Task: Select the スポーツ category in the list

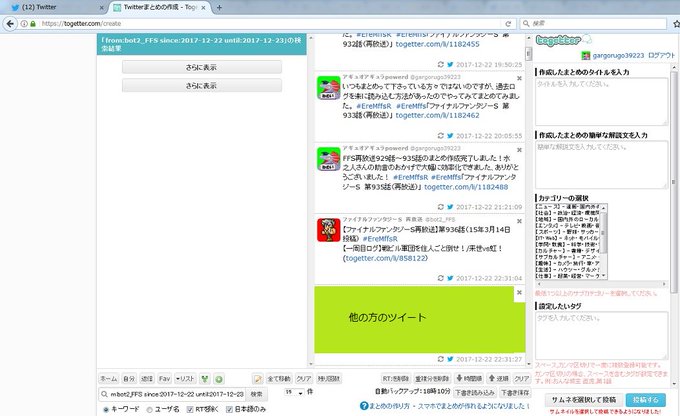Action: tap(568, 232)
